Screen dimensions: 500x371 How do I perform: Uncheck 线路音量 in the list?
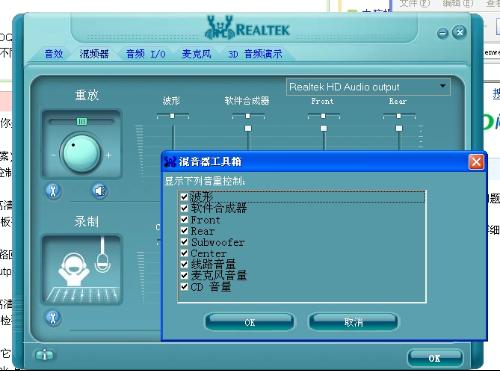pyautogui.click(x=184, y=264)
